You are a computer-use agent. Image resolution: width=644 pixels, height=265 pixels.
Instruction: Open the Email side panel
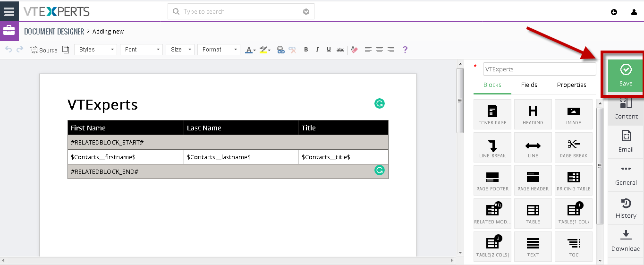[x=626, y=142]
